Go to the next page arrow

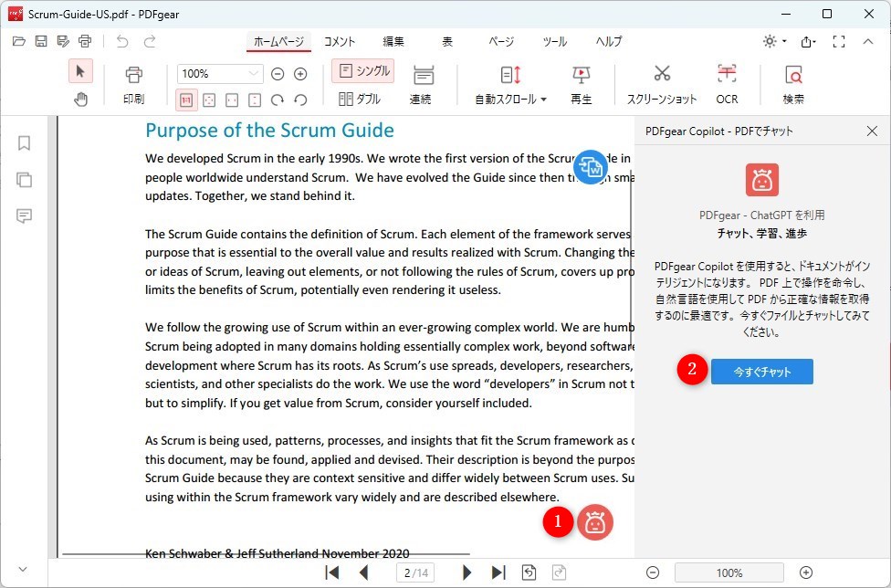466,572
